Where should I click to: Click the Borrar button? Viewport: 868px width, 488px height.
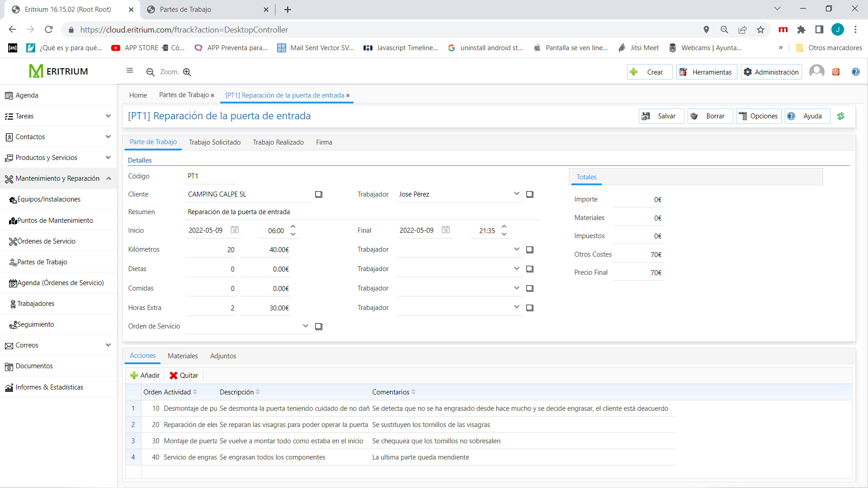710,116
